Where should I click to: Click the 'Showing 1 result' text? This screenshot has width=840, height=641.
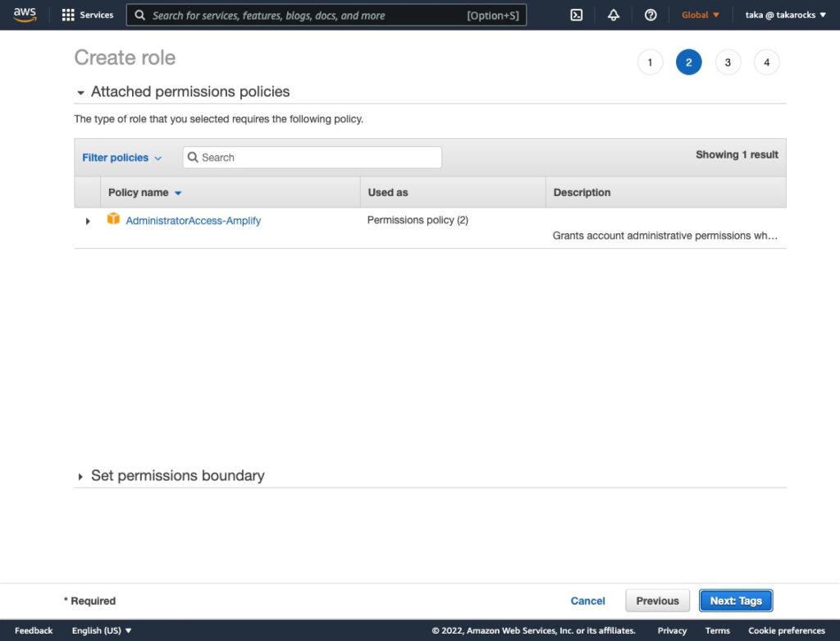tap(737, 154)
